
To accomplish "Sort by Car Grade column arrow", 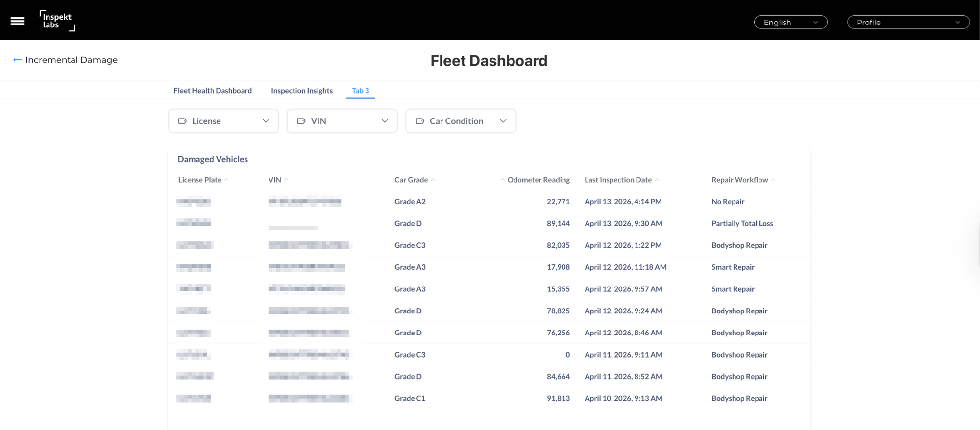I will 433,180.
